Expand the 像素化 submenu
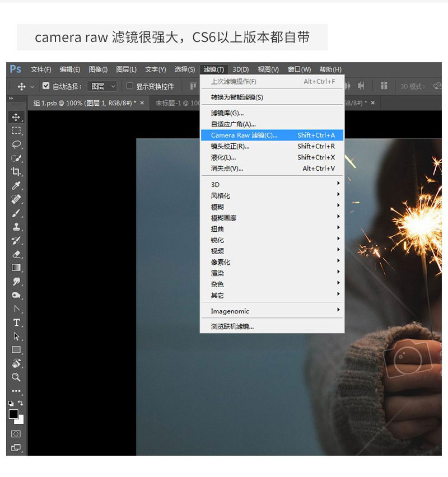 click(x=272, y=262)
